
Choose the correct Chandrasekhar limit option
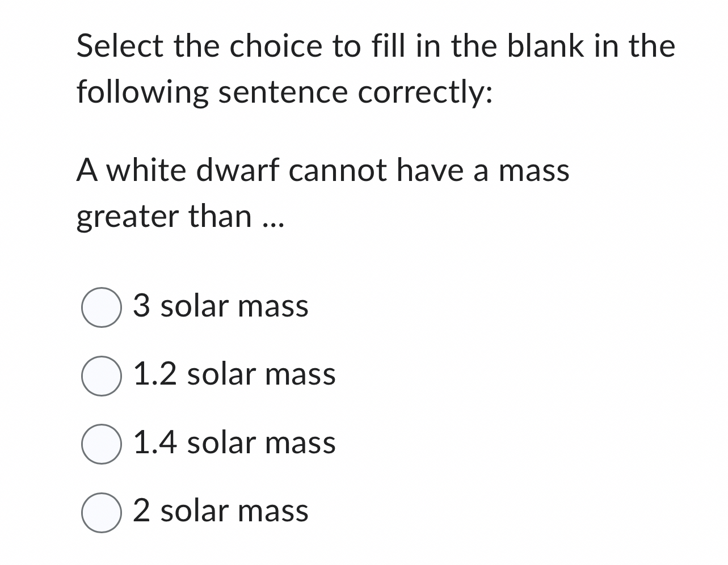point(101,444)
